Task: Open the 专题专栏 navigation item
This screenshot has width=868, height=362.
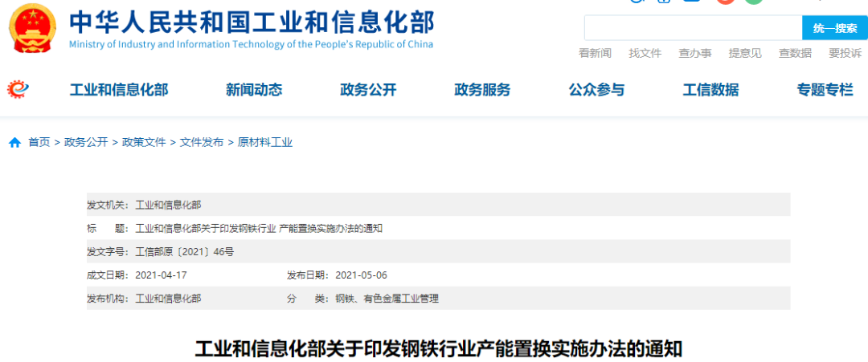Action: [x=825, y=90]
